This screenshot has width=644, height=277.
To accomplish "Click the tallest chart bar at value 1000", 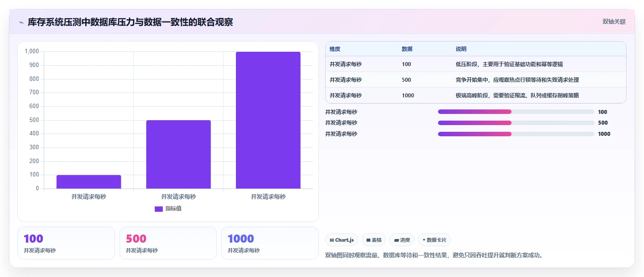I will click(268, 120).
